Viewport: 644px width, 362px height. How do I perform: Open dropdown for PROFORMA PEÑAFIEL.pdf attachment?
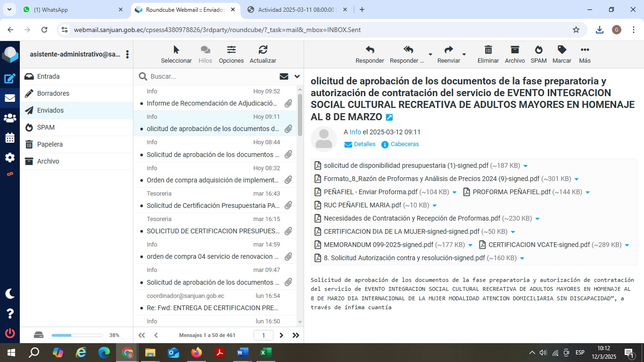tap(587, 192)
